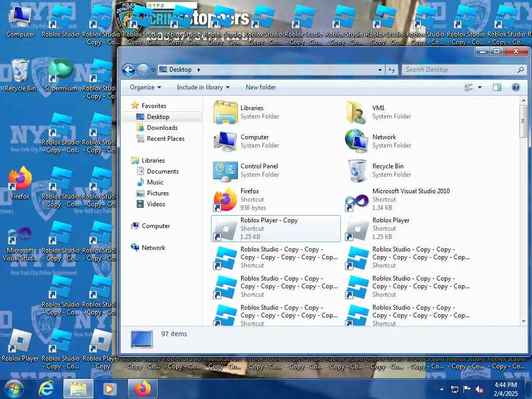Open the Microsoft Visual Studio desktop shortcut
Viewport: 532px width, 399px height.
tap(20, 244)
